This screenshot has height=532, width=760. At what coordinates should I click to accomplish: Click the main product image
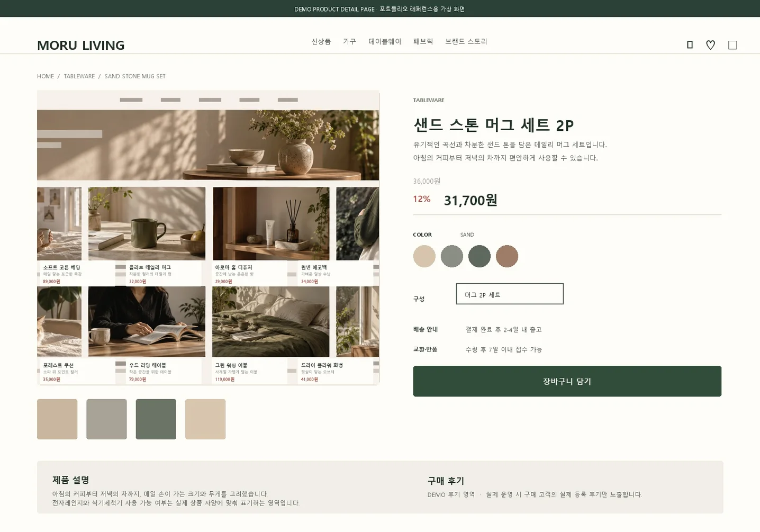[208, 238]
